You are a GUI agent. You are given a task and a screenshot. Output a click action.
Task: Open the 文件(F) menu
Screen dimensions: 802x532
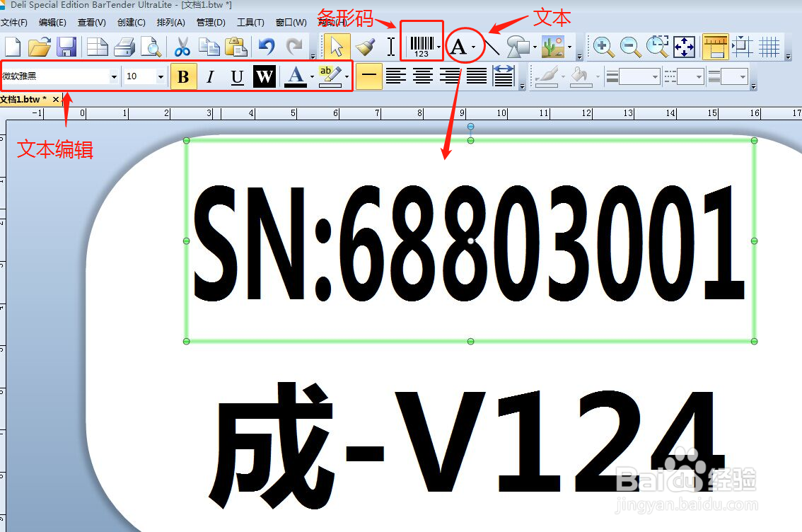14,23
